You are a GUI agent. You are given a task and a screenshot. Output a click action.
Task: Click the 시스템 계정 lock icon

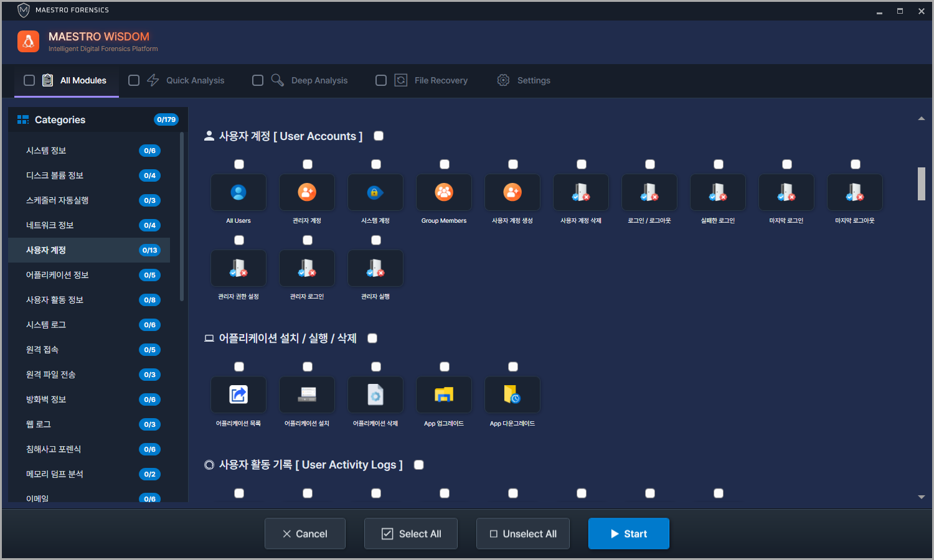click(375, 193)
